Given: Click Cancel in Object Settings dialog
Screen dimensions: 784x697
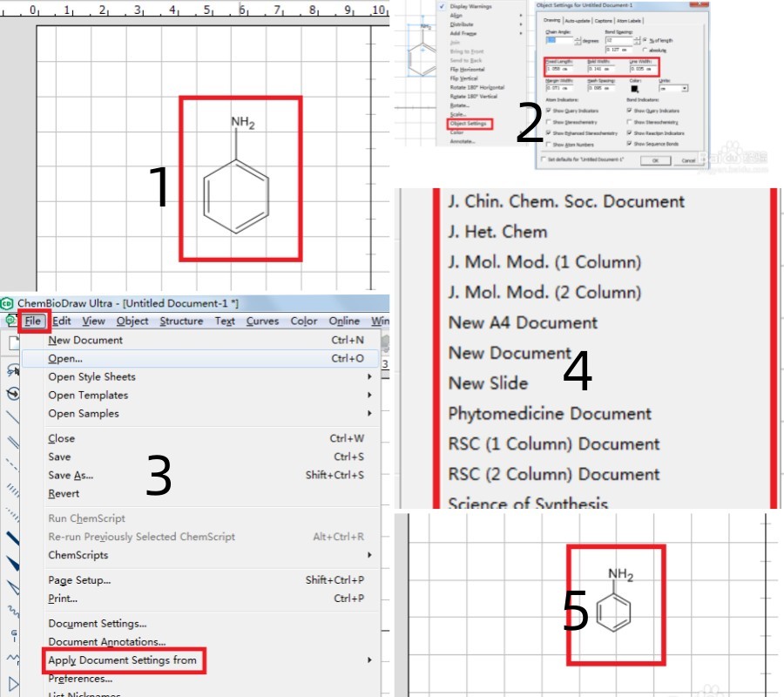Looking at the screenshot, I should point(688,160).
